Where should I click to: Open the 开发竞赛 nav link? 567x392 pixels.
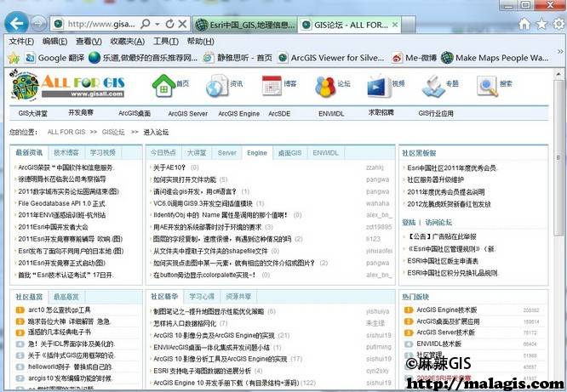click(x=81, y=113)
